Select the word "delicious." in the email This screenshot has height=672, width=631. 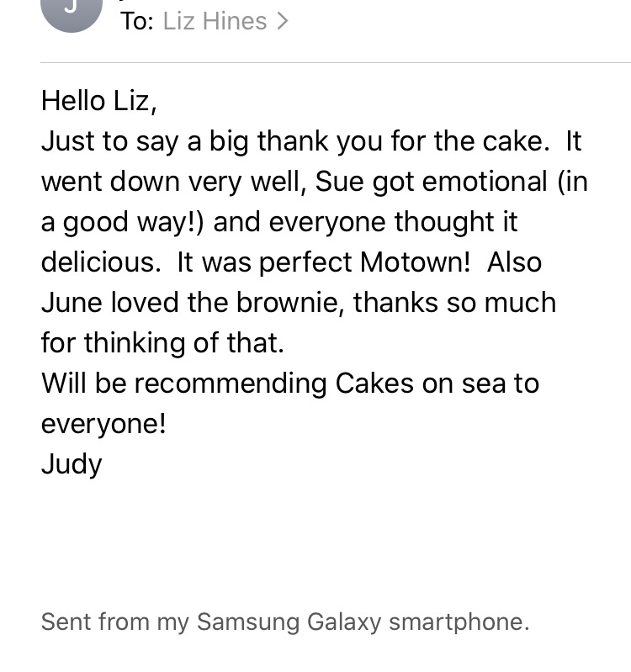(101, 262)
